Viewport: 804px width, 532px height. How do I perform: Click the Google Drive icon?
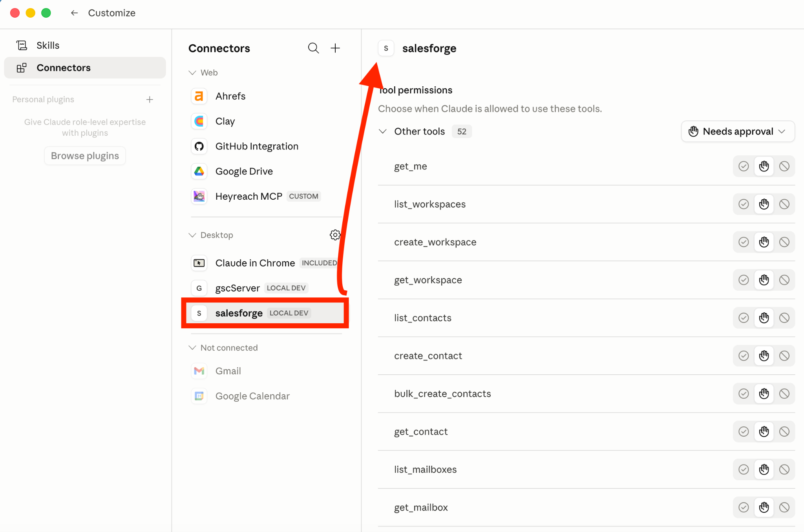coord(199,171)
